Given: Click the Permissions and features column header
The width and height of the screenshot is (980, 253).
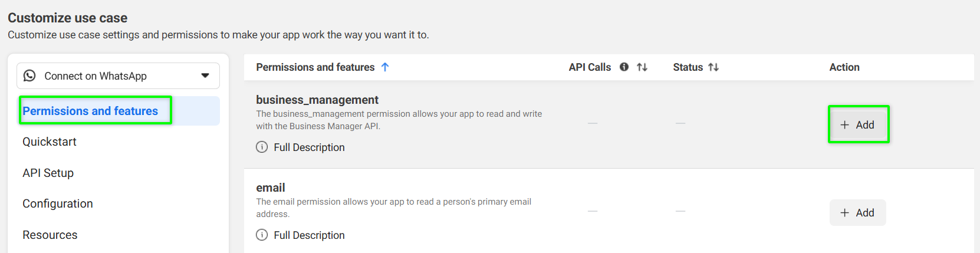Looking at the screenshot, I should tap(315, 67).
